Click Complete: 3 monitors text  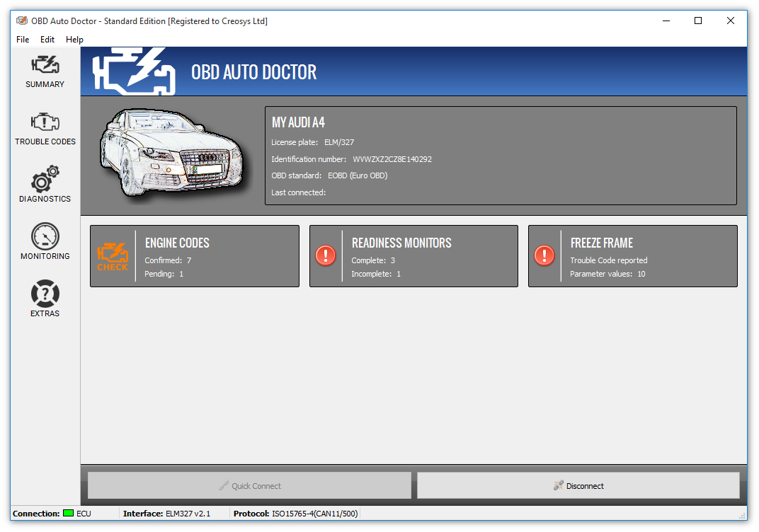pyautogui.click(x=373, y=260)
